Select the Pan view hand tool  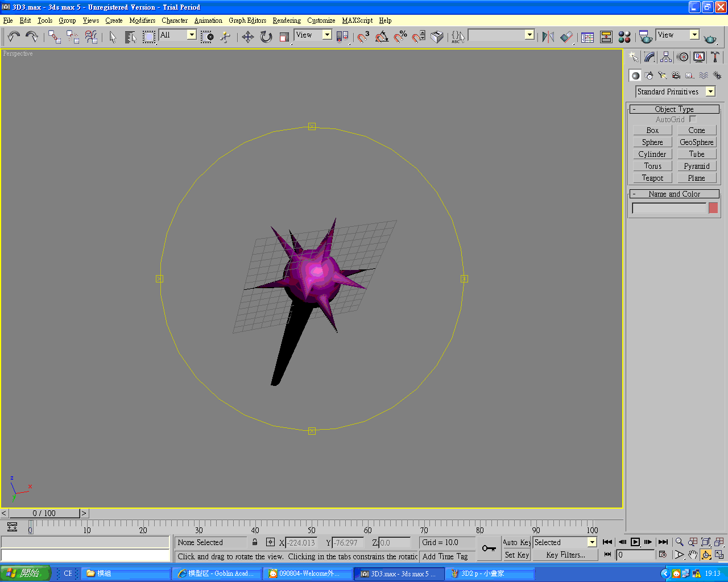tap(693, 555)
